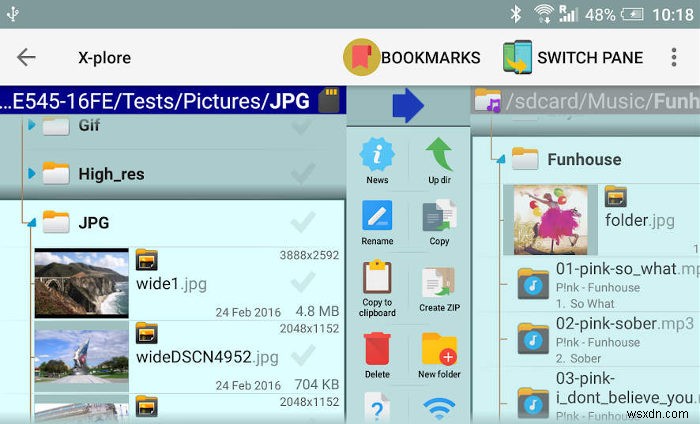
Task: Tap the USB icon in status bar
Action: (12, 14)
